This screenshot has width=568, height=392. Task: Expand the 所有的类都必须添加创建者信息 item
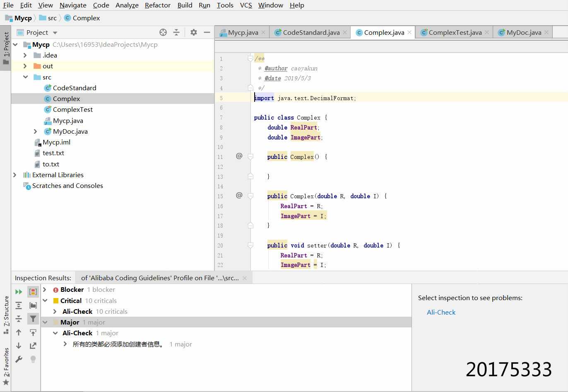tap(65, 344)
